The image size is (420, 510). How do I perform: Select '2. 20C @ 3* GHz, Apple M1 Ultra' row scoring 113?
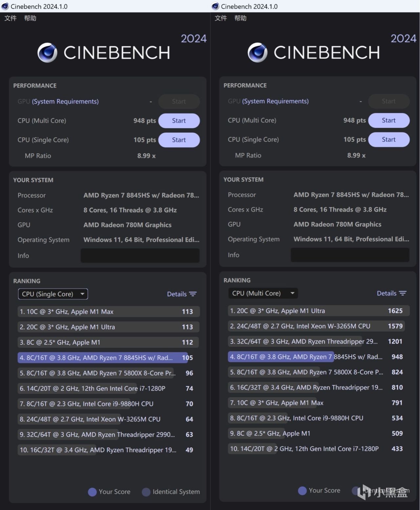108,327
